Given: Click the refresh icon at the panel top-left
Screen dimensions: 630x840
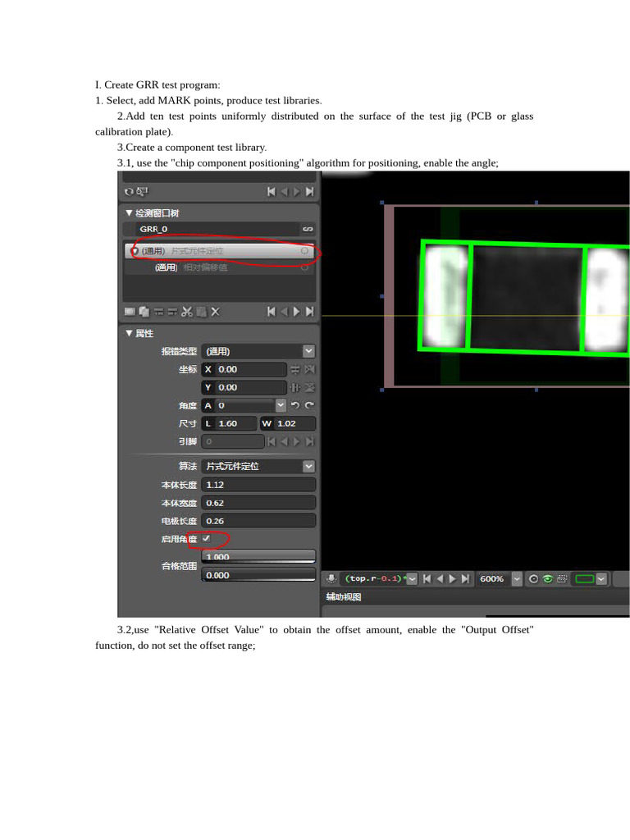Looking at the screenshot, I should point(129,191).
